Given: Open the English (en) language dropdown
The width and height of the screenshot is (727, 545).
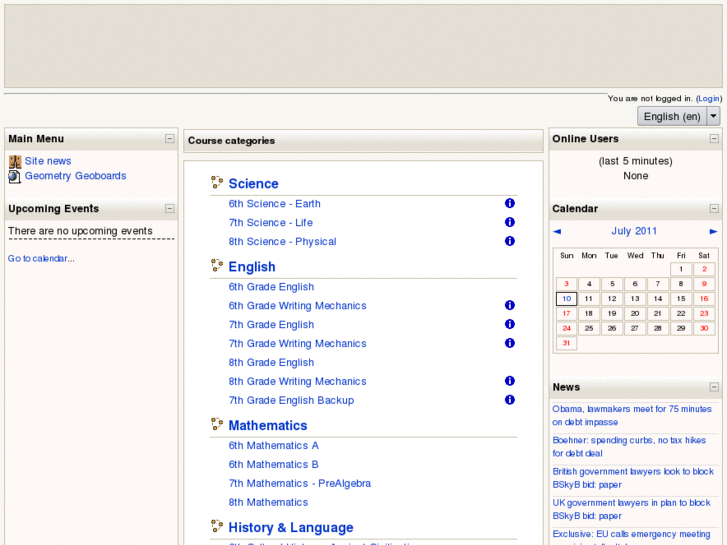Looking at the screenshot, I should tap(678, 116).
